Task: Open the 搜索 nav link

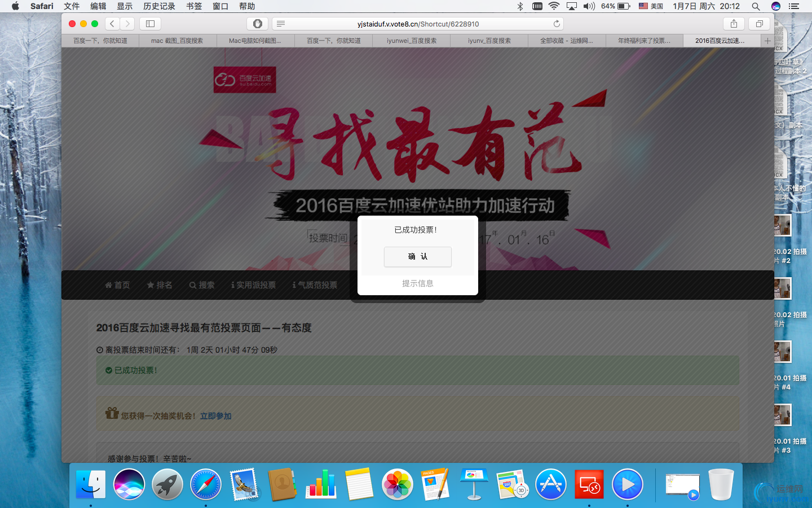Action: pos(202,285)
